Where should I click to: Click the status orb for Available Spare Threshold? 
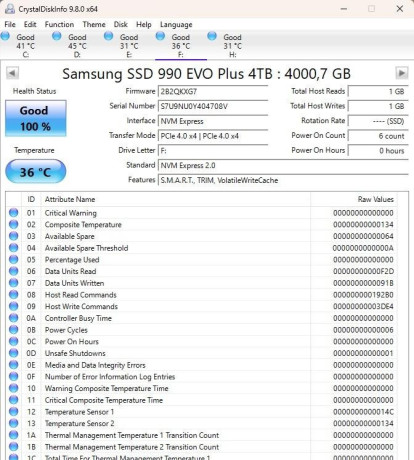[x=14, y=248]
